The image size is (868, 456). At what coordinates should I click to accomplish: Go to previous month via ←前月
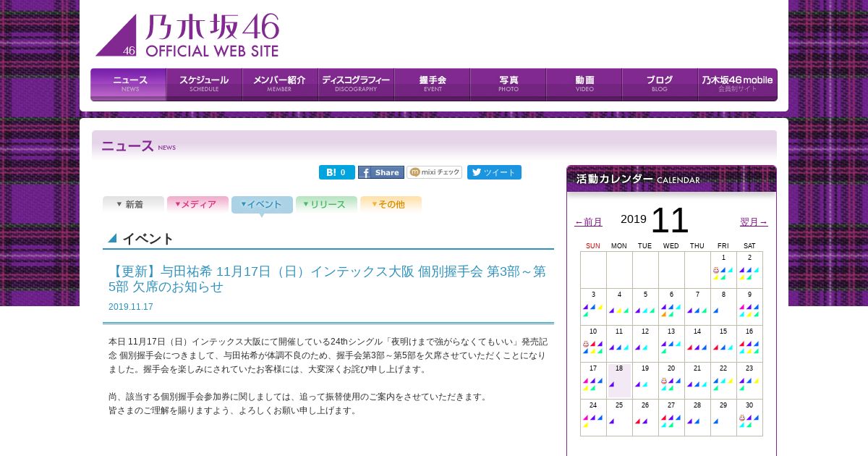(x=588, y=222)
